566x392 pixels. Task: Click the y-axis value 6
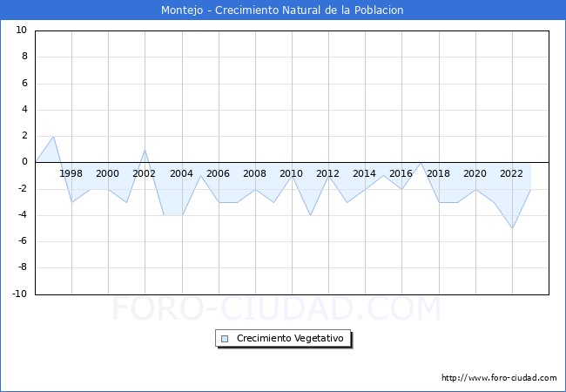pos(24,83)
